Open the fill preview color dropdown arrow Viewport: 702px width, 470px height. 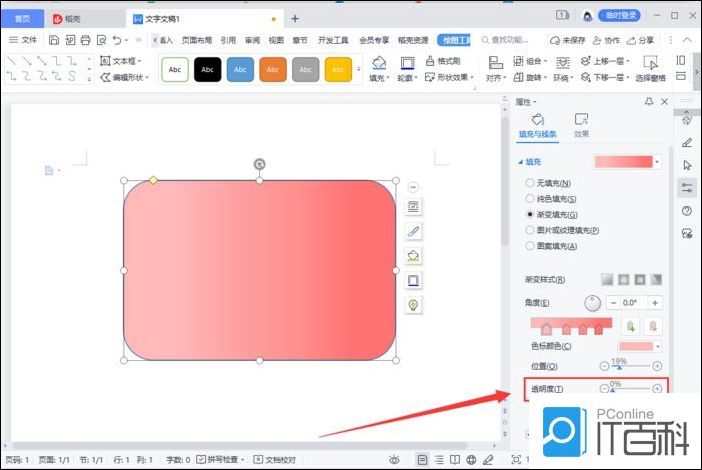point(657,162)
